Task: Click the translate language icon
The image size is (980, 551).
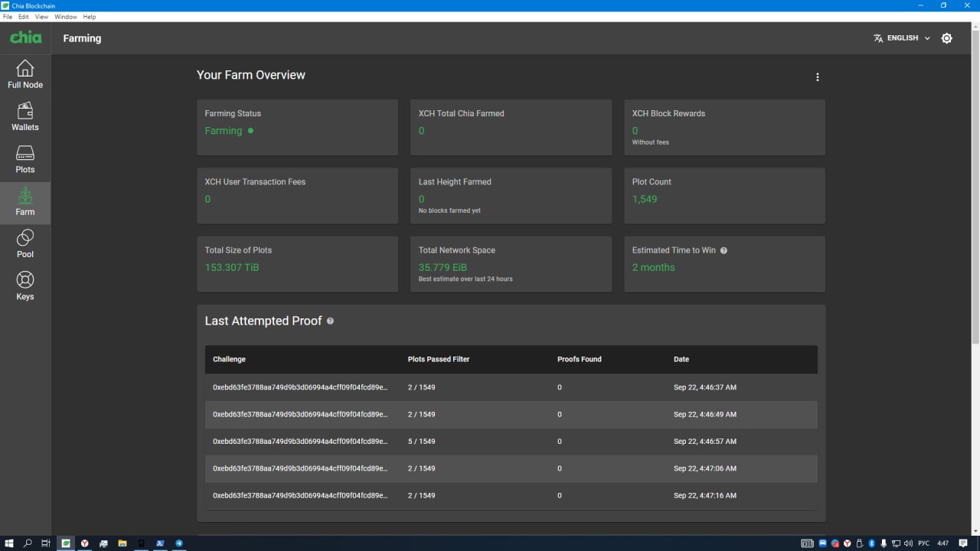Action: 878,38
